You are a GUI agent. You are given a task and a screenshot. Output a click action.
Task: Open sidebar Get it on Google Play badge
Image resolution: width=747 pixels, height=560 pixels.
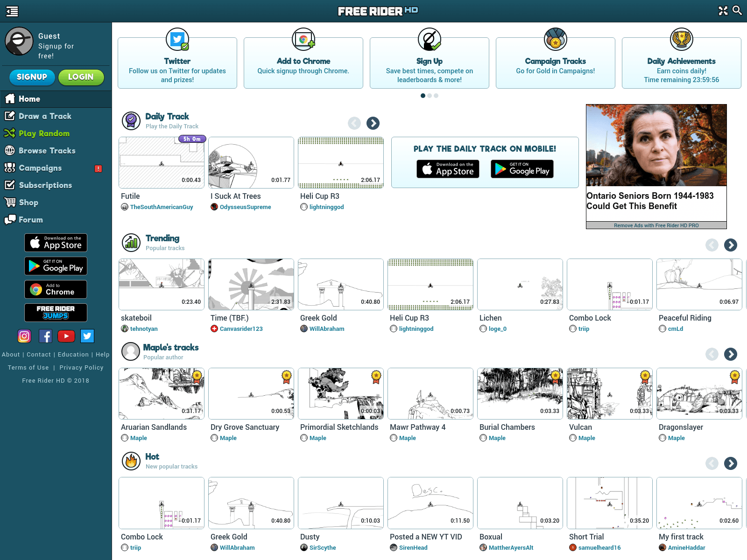pos(56,266)
